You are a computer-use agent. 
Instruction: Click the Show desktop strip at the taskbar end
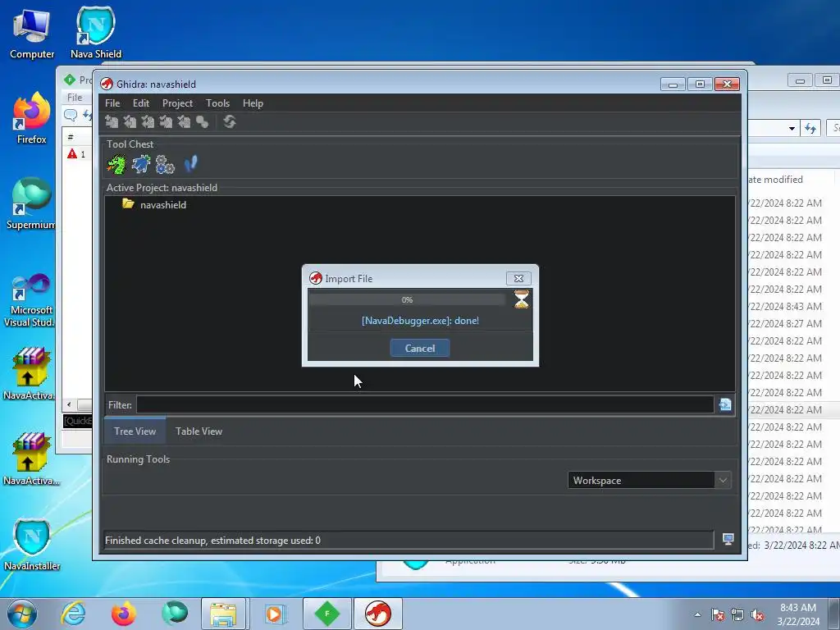tap(836, 614)
